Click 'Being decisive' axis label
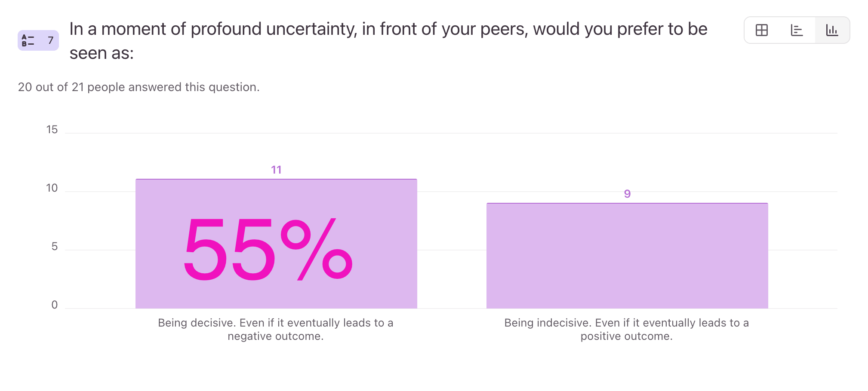The width and height of the screenshot is (868, 391). tap(276, 329)
